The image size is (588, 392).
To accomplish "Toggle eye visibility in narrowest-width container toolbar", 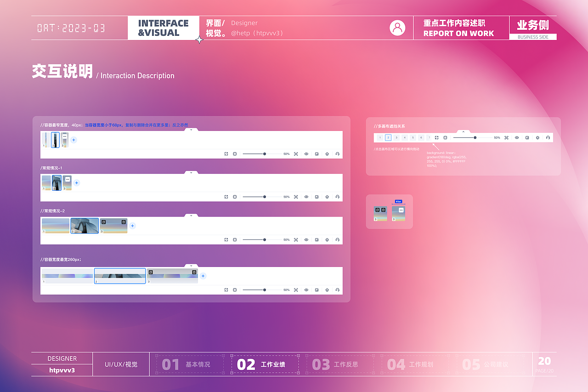I will tap(306, 154).
